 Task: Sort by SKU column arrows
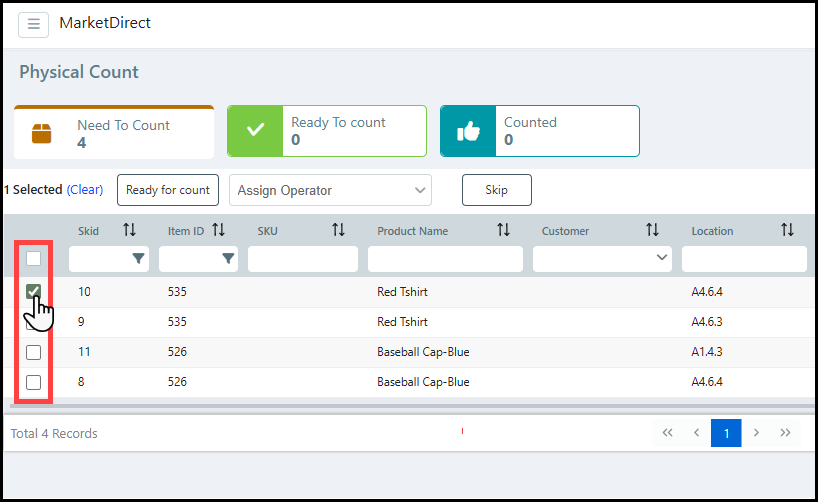pos(338,231)
